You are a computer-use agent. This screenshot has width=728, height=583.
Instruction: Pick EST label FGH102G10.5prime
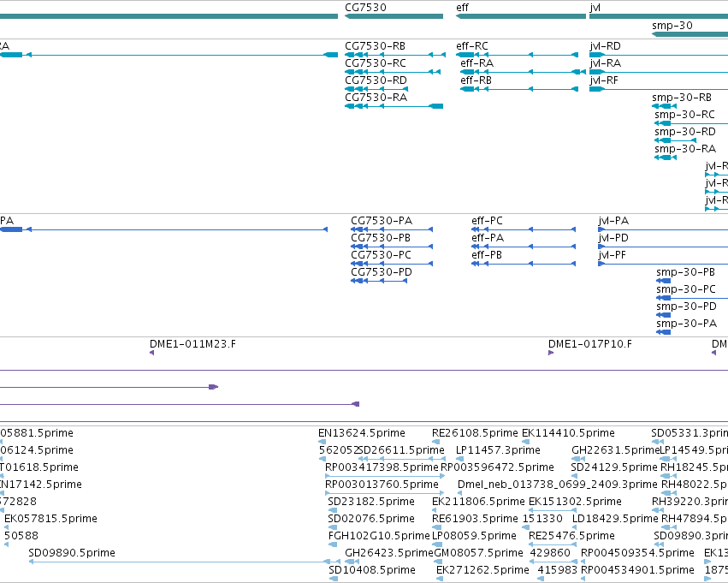point(379,536)
